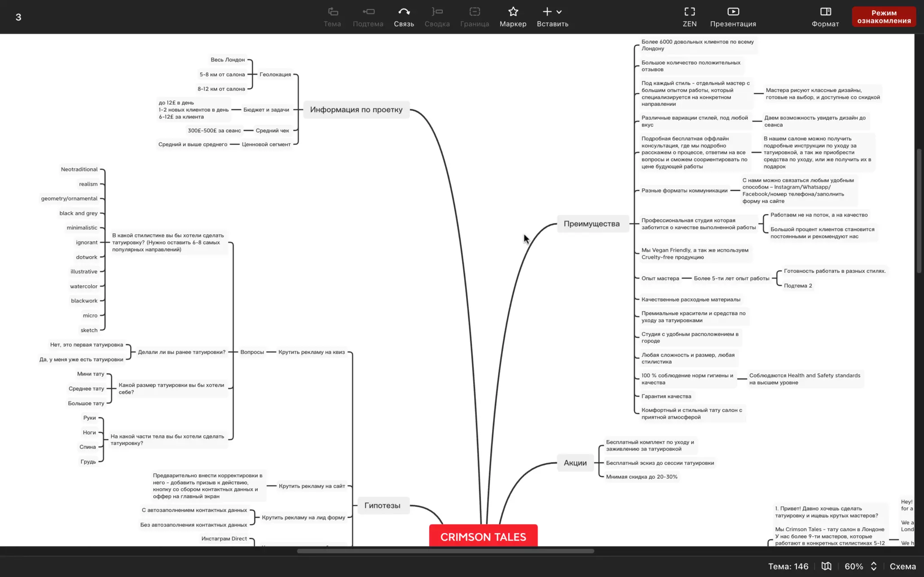Viewport: 924px width, 577px height.
Task: Select the Информация по проетку node
Action: [356, 110]
